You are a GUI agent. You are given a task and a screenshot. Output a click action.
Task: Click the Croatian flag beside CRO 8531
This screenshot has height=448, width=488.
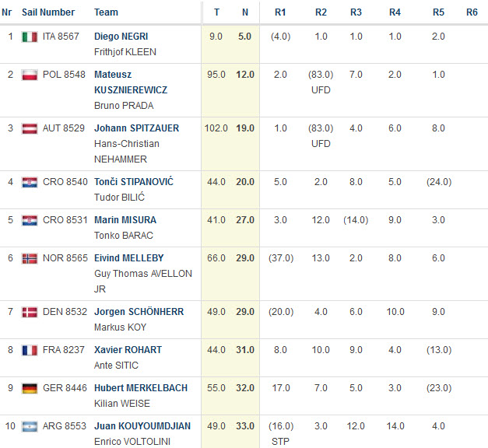tap(30, 221)
